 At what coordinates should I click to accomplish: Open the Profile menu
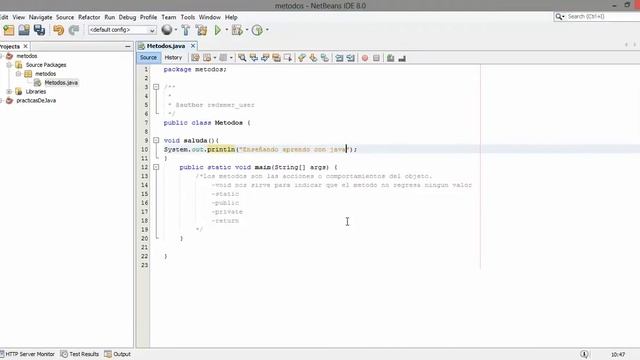coord(148,17)
